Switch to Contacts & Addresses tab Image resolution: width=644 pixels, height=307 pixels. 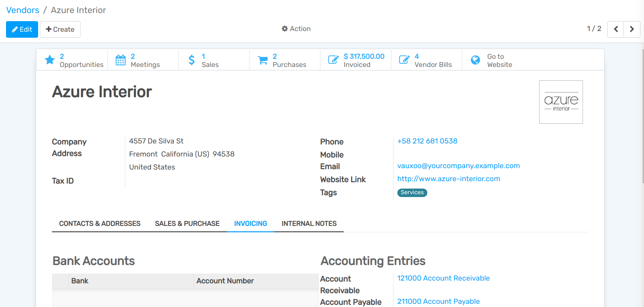(x=100, y=223)
